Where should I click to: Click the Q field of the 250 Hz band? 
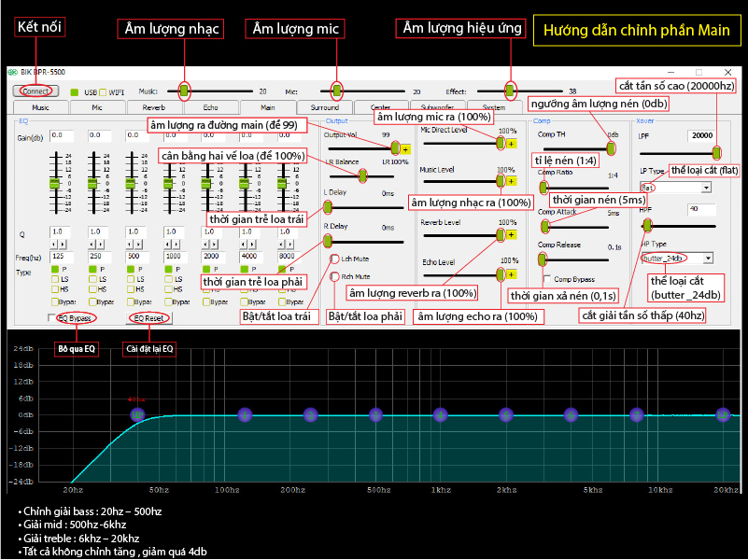[x=100, y=232]
